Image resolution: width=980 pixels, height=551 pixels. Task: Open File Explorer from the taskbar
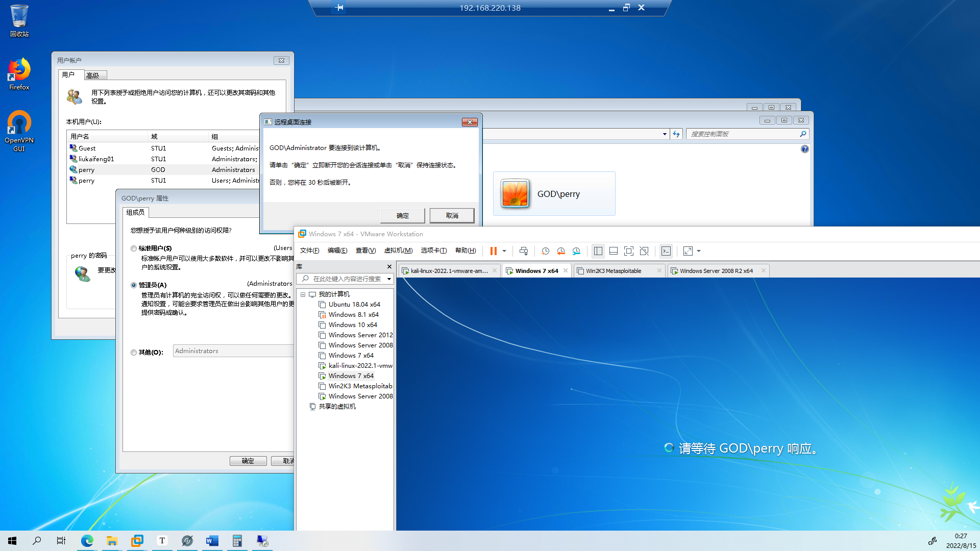112,541
